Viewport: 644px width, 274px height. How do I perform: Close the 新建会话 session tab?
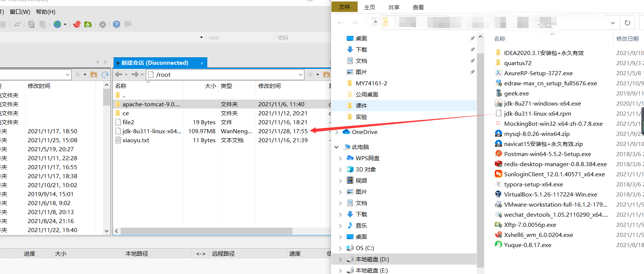pyautogui.click(x=202, y=63)
